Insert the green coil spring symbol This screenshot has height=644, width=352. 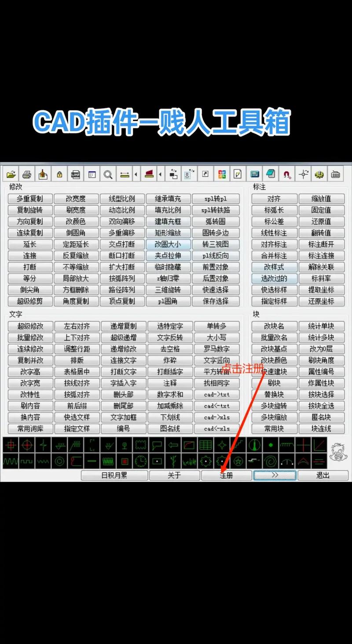[x=108, y=461]
